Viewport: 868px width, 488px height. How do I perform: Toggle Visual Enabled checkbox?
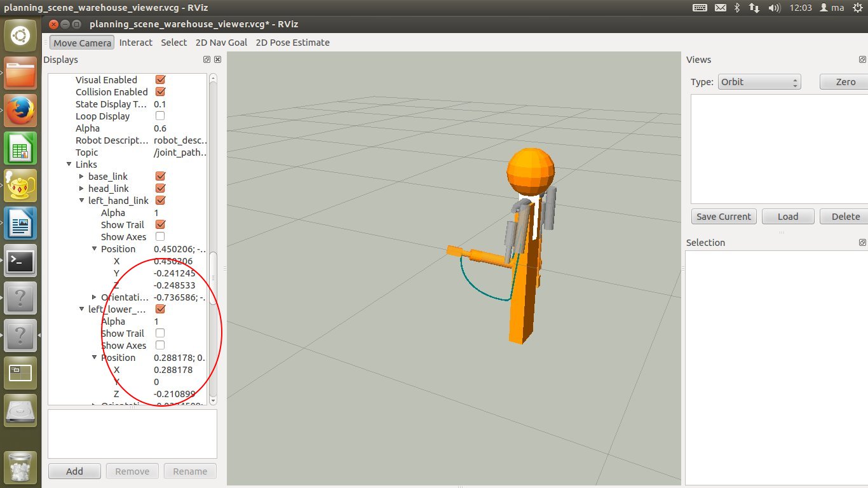pyautogui.click(x=160, y=79)
